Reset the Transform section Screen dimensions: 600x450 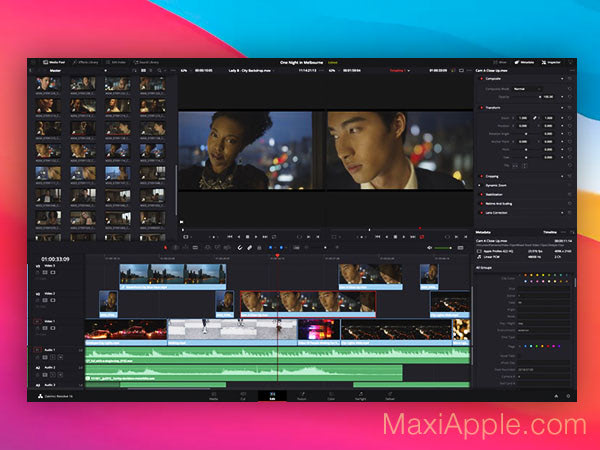tap(569, 108)
